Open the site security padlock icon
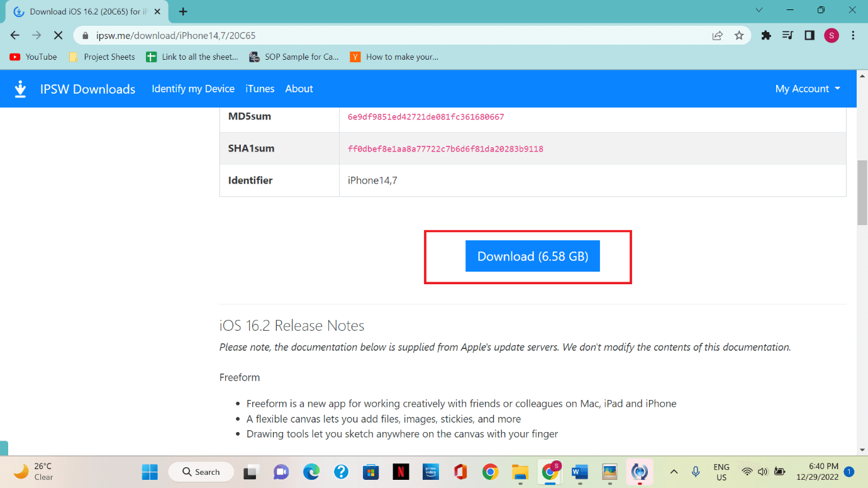The height and width of the screenshot is (488, 868). [x=85, y=36]
